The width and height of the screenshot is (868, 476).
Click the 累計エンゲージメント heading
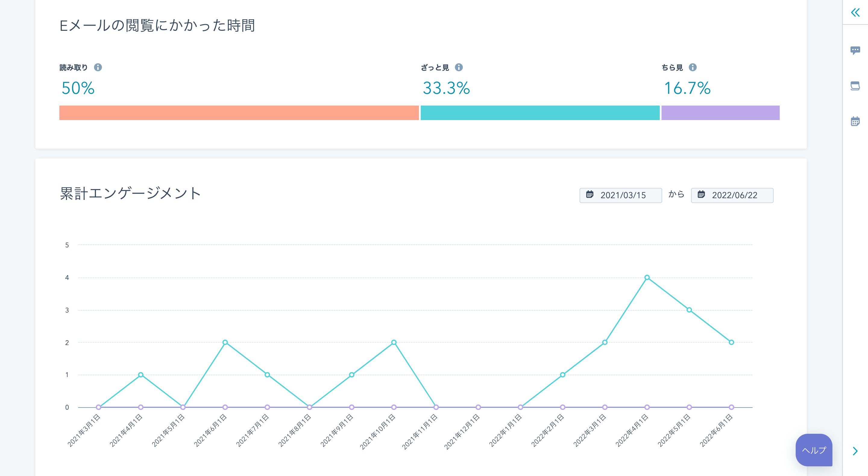coord(131,194)
